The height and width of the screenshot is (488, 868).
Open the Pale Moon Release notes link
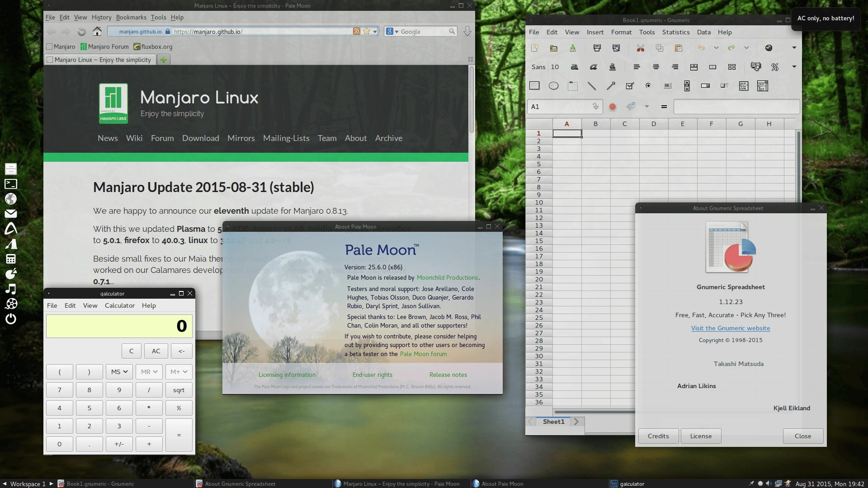448,375
